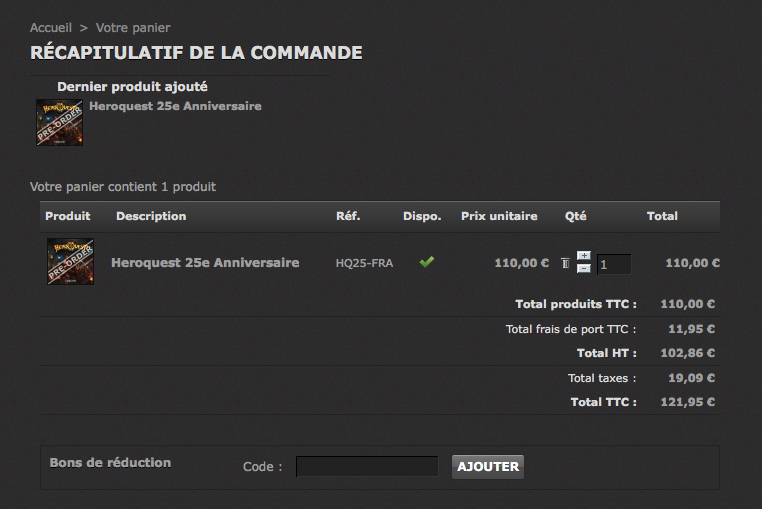Increase quantity with the plus button

pos(584,256)
